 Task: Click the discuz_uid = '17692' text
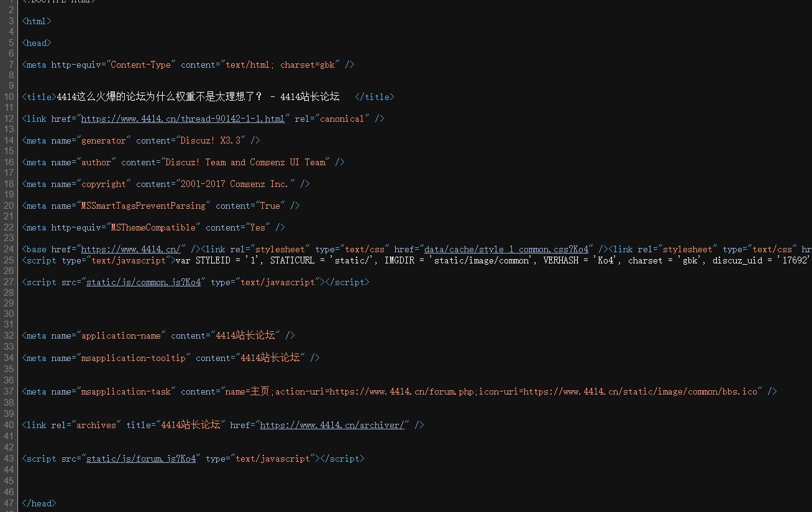pos(762,260)
